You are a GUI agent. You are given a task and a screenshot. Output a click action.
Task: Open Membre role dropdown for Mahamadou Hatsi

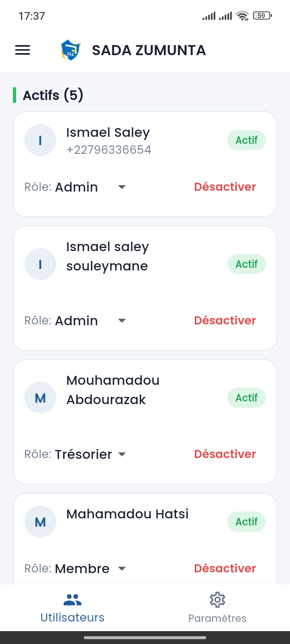coord(122,569)
